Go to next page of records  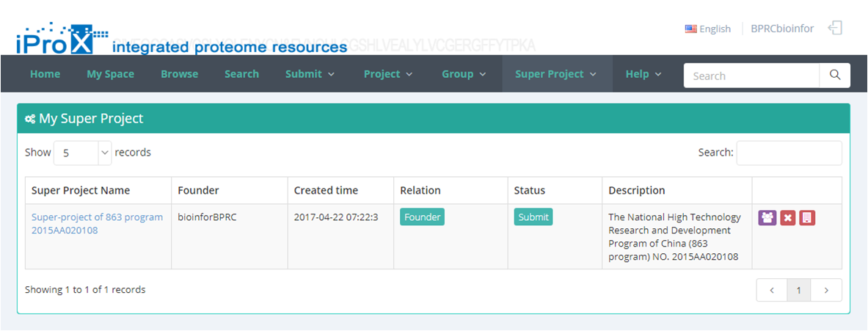coord(826,290)
